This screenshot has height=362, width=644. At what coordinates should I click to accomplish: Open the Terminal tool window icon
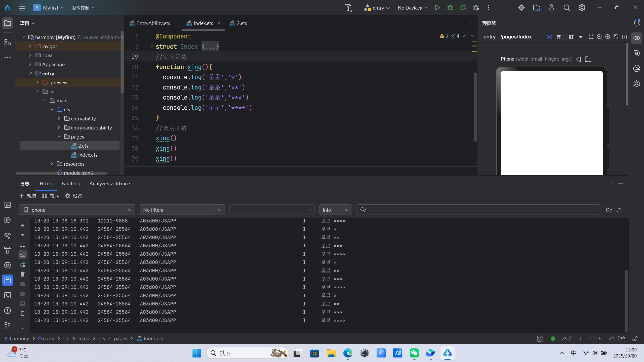click(8, 295)
